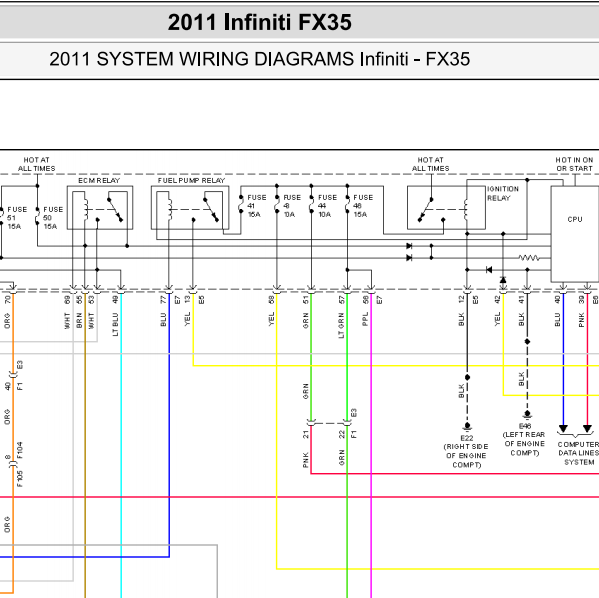Image resolution: width=599 pixels, height=598 pixels.
Task: Click the "CPU" block label
Action: tap(575, 219)
